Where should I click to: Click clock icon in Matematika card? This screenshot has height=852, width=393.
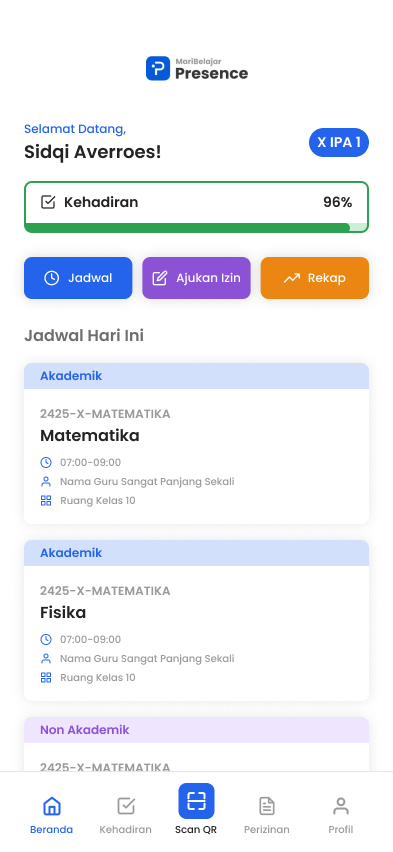click(46, 462)
